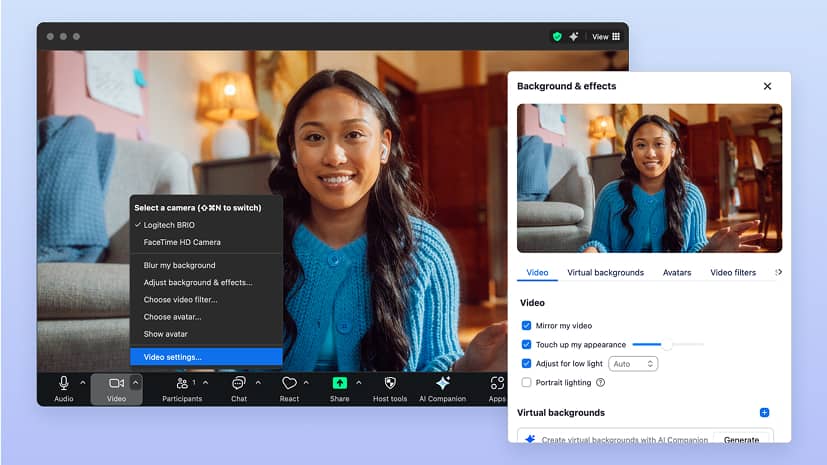Uncheck the Mirror my video checkbox
Image resolution: width=827 pixels, height=465 pixels.
(x=527, y=325)
